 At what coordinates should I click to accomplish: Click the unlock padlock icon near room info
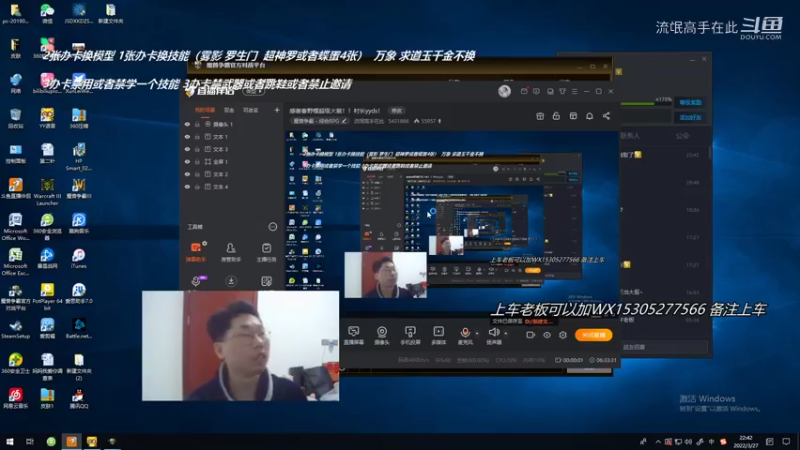pyautogui.click(x=556, y=116)
